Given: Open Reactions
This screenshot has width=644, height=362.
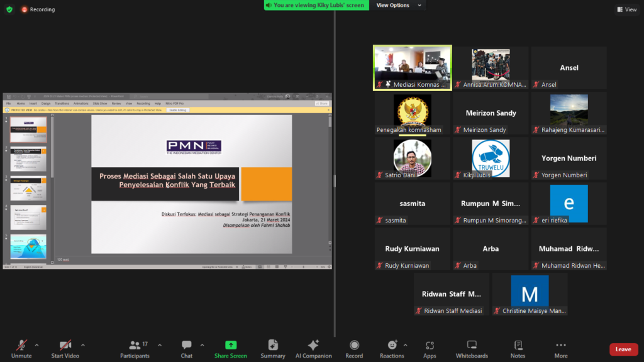Looking at the screenshot, I should (392, 349).
